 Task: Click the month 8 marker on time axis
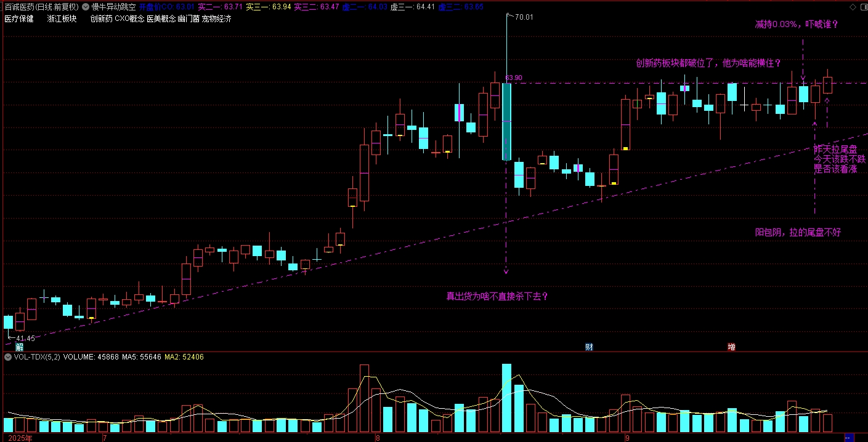[378, 438]
